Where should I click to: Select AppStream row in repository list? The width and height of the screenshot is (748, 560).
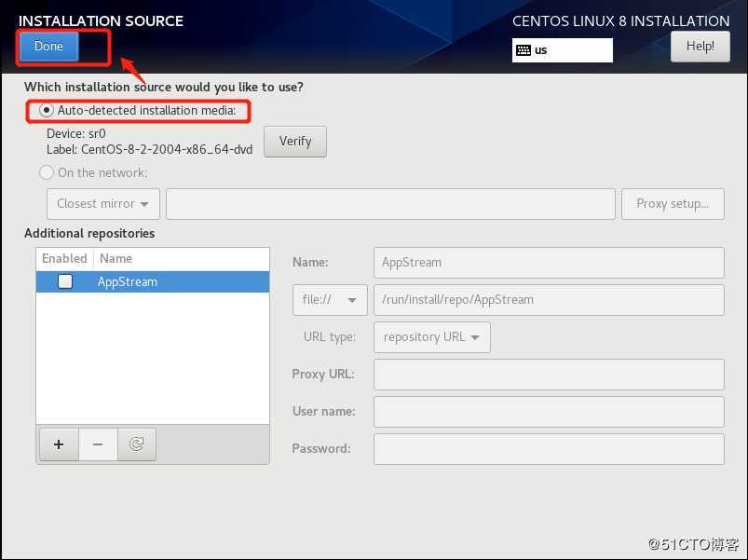tap(153, 282)
